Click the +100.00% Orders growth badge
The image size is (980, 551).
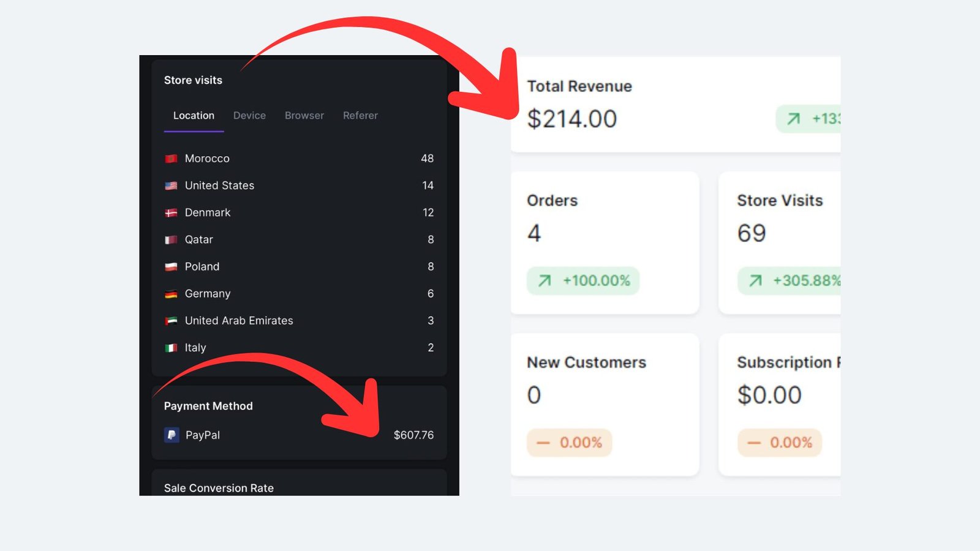pyautogui.click(x=583, y=280)
